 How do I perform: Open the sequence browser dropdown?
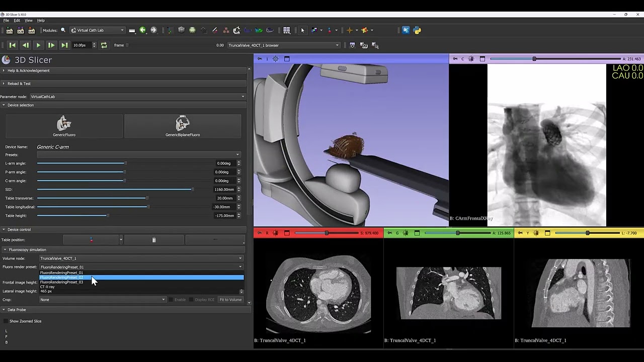(x=283, y=45)
